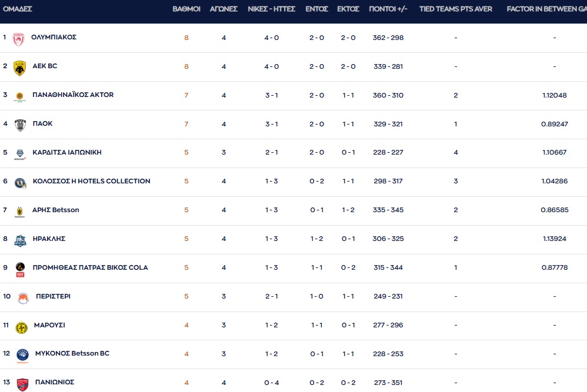
Task: Click the ΠΑΟΚ team logo
Action: coord(20,125)
